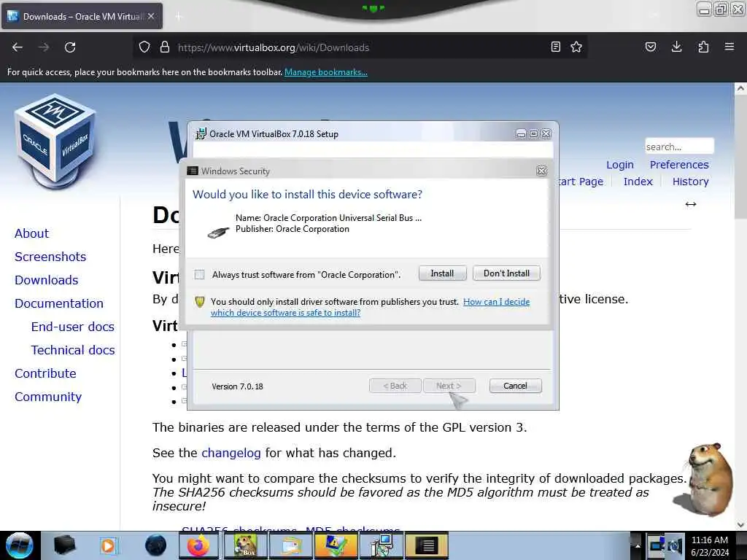Click the page width toggle arrow icon
The width and height of the screenshot is (747, 560).
[691, 204]
